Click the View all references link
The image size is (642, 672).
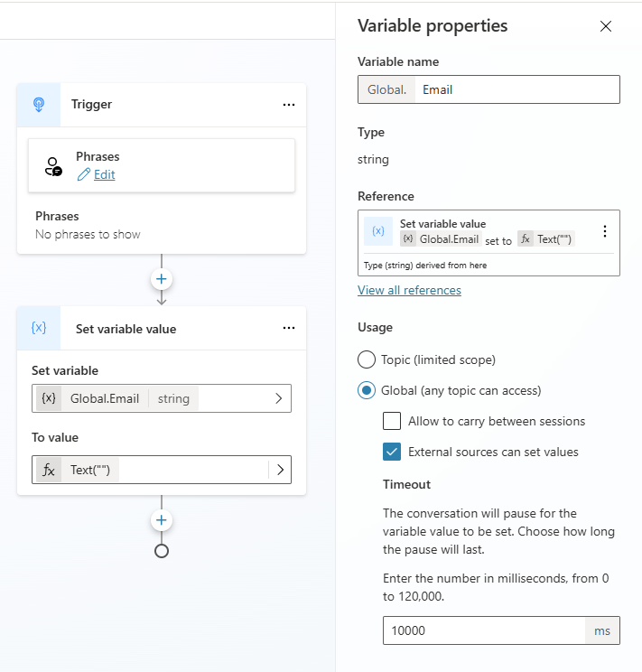click(409, 290)
